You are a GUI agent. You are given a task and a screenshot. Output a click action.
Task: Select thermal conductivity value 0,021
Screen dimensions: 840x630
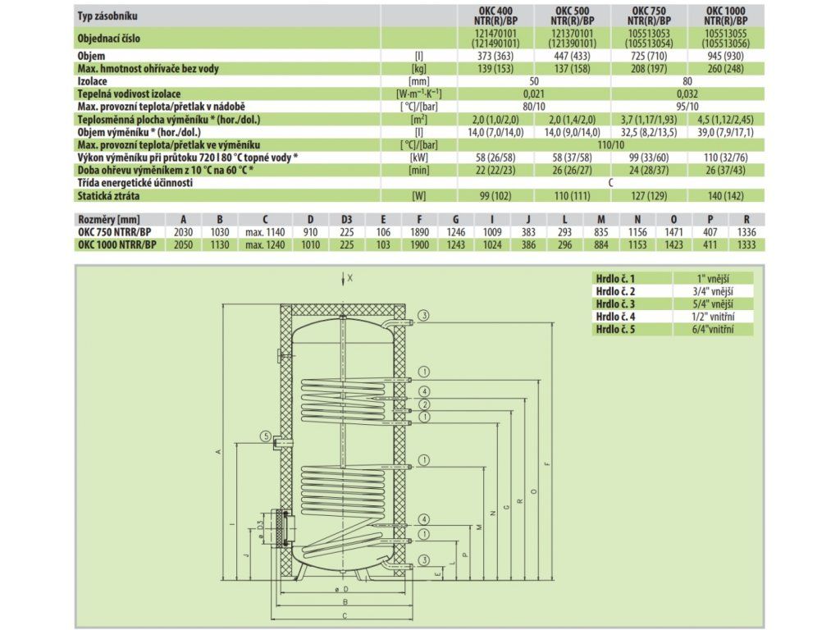click(533, 94)
